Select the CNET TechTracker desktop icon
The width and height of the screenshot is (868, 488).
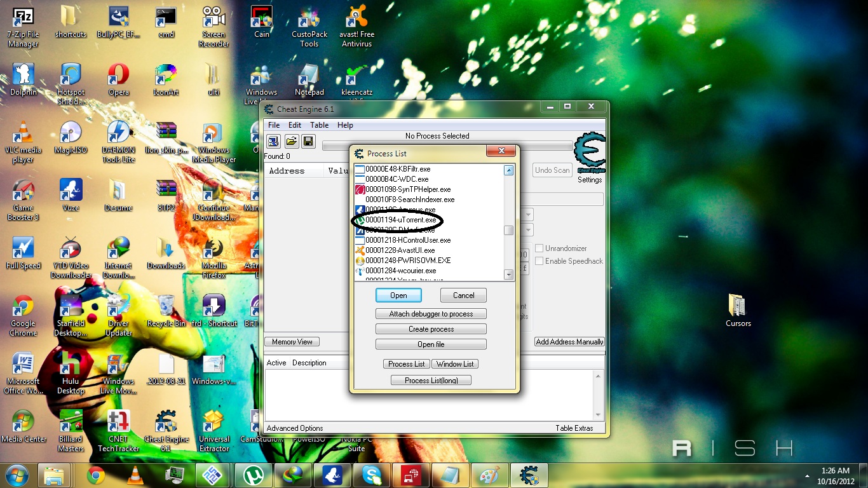[118, 432]
